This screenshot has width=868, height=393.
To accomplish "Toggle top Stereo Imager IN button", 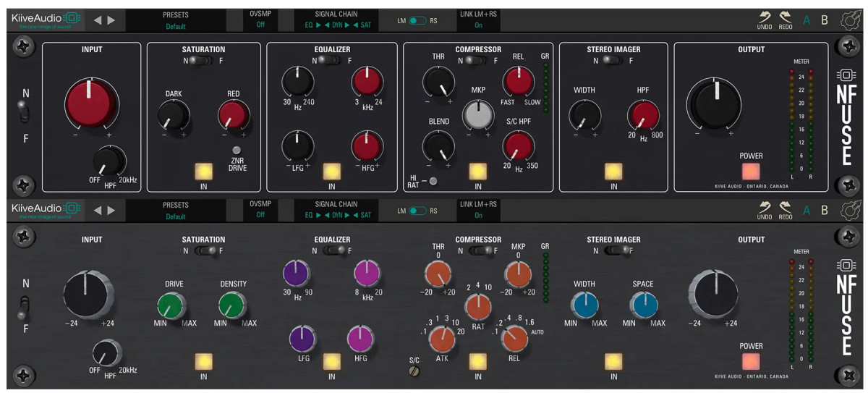I will click(613, 171).
